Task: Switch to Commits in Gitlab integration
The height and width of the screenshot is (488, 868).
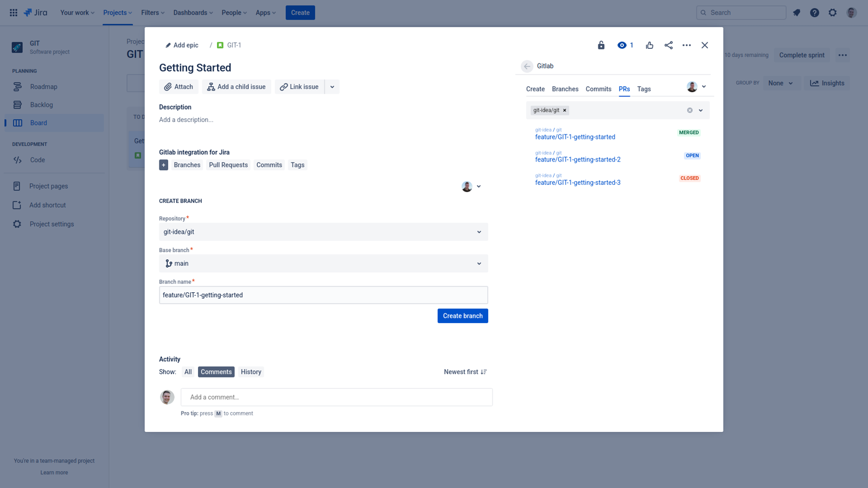Action: click(269, 165)
